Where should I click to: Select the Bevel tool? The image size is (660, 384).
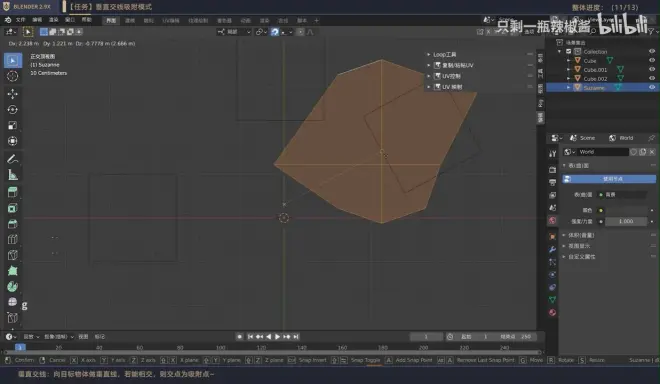13,224
